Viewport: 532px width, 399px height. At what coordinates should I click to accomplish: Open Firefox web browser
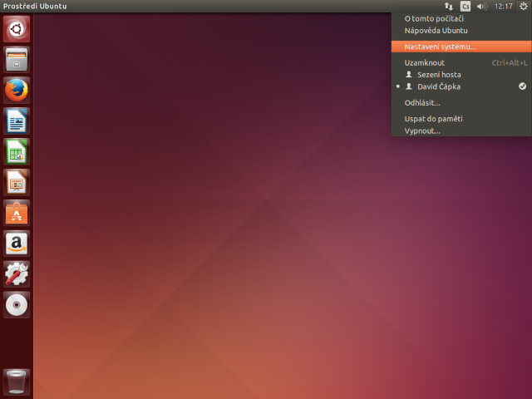coord(17,91)
